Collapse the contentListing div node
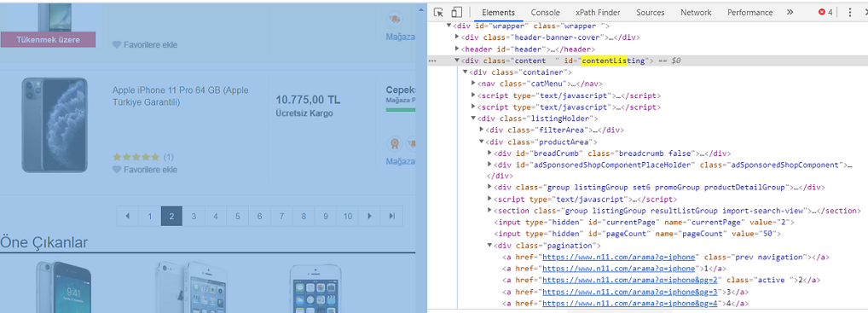Screen dimensions: 868x313 point(457,61)
